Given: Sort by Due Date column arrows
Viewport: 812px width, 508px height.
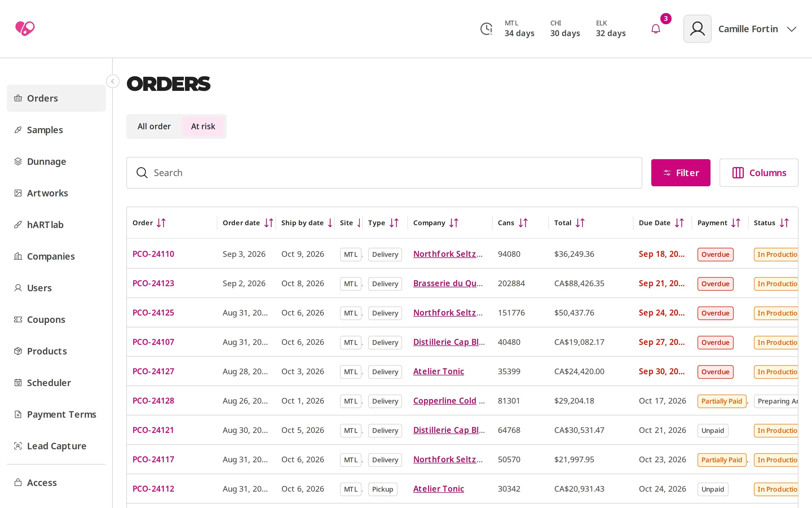Looking at the screenshot, I should [679, 223].
